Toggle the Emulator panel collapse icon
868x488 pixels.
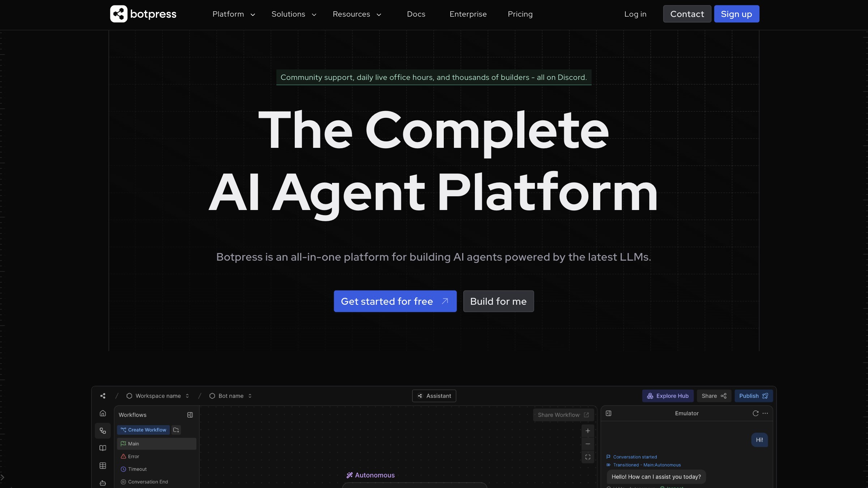click(x=609, y=413)
